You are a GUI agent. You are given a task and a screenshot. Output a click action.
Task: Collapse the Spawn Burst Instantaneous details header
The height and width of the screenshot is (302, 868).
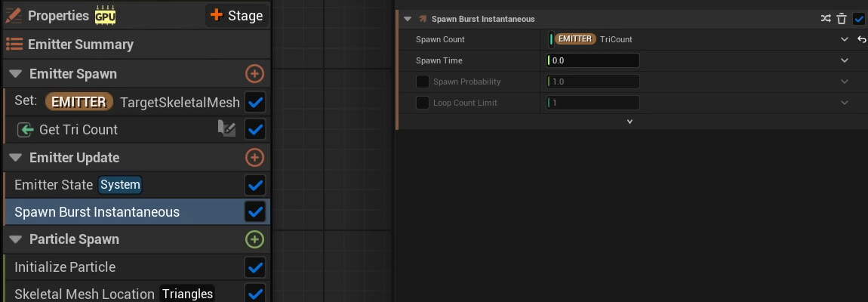(x=408, y=19)
